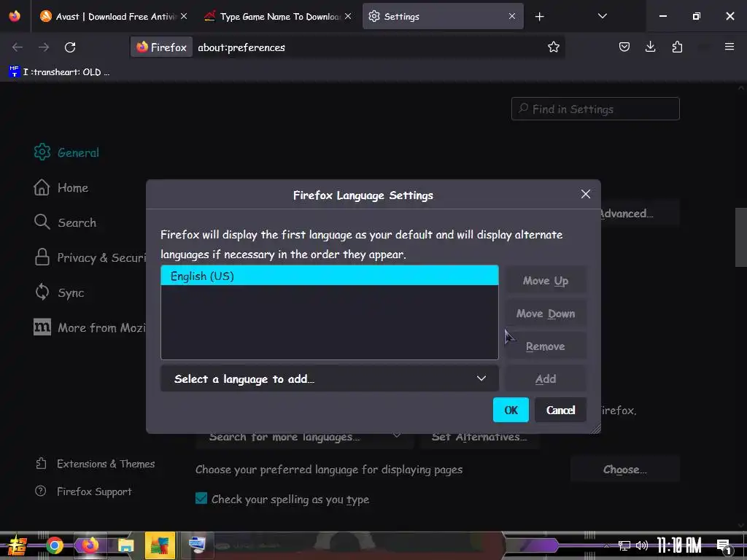The height and width of the screenshot is (560, 747).
Task: Click the Firefox identity badge in address bar
Action: pyautogui.click(x=162, y=47)
